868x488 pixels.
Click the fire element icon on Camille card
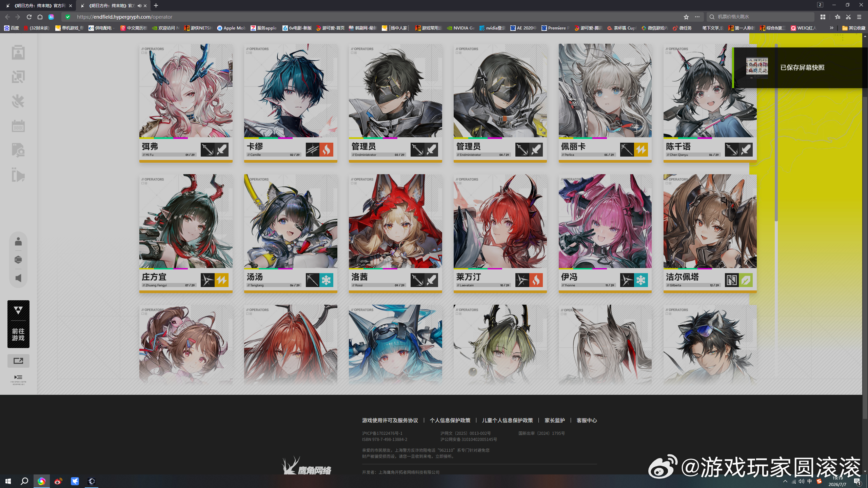coord(326,149)
